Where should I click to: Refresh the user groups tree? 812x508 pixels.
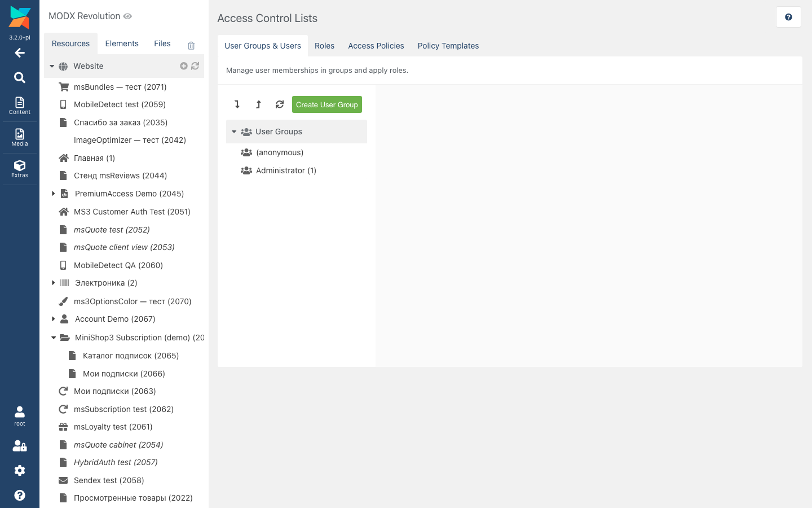tap(280, 104)
